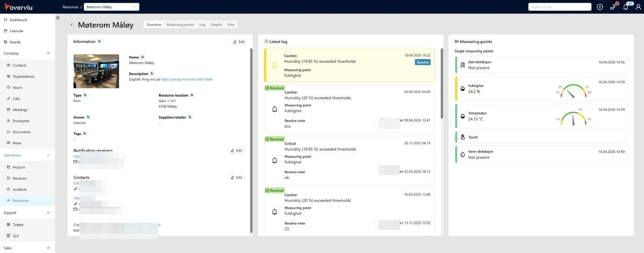Open Employees in the sidebar
Screen dimensions: 644x253
pos(27,121)
